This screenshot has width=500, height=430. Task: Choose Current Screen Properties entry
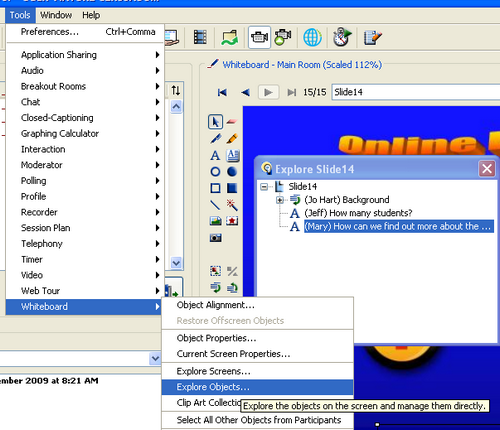tap(257, 354)
